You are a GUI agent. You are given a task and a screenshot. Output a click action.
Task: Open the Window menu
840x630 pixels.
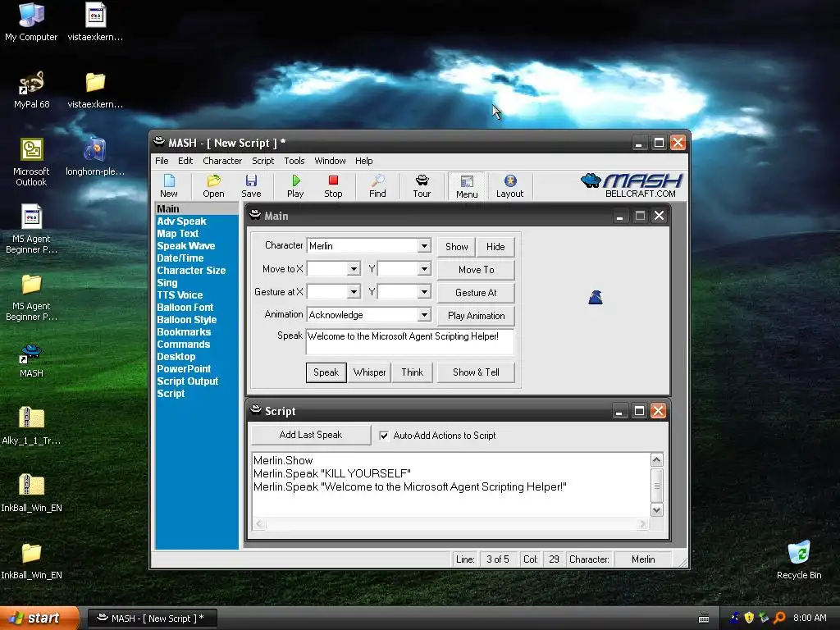tap(330, 161)
